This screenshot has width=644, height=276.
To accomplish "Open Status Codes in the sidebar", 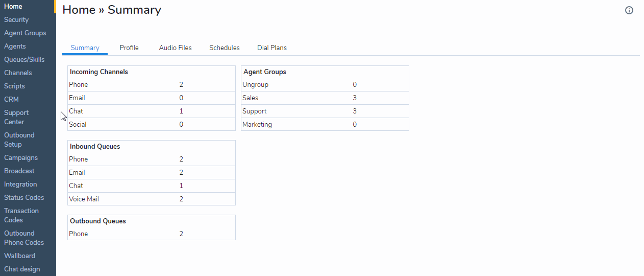I will tap(24, 197).
